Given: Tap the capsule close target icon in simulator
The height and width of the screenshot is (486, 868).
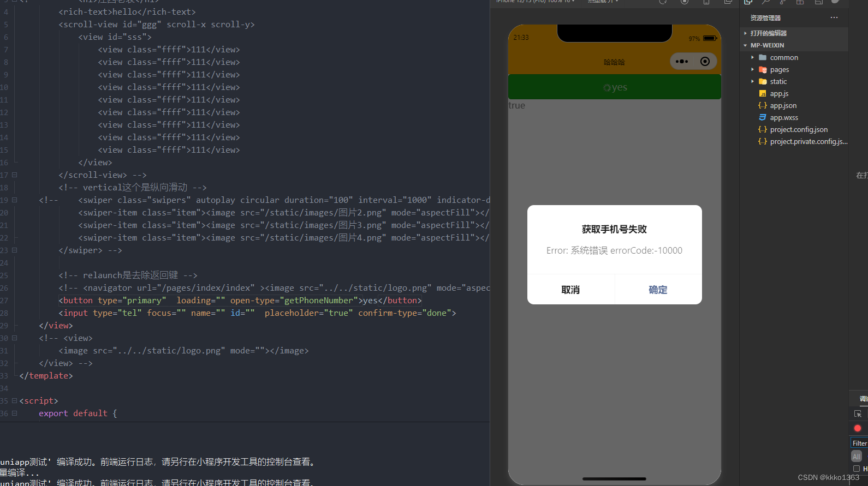Looking at the screenshot, I should click(705, 62).
